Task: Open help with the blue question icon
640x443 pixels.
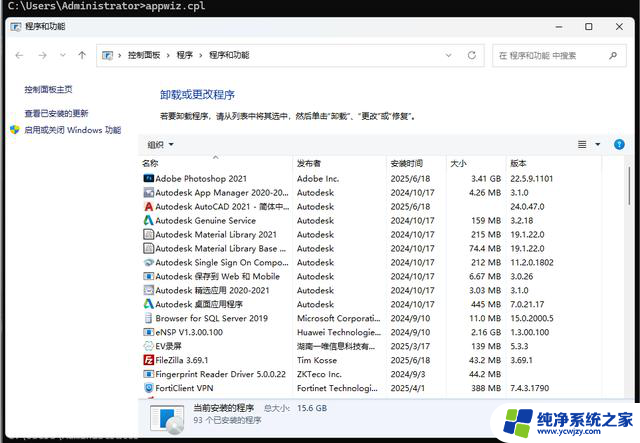Action: tap(619, 144)
